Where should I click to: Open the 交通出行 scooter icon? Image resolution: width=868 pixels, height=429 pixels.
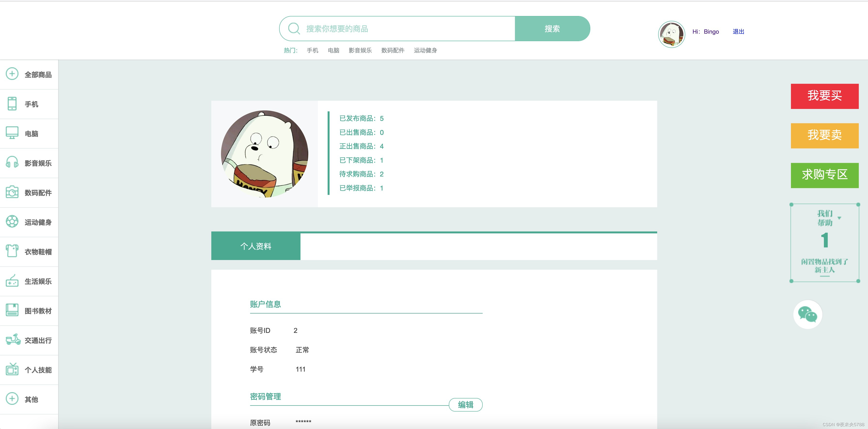click(x=13, y=340)
